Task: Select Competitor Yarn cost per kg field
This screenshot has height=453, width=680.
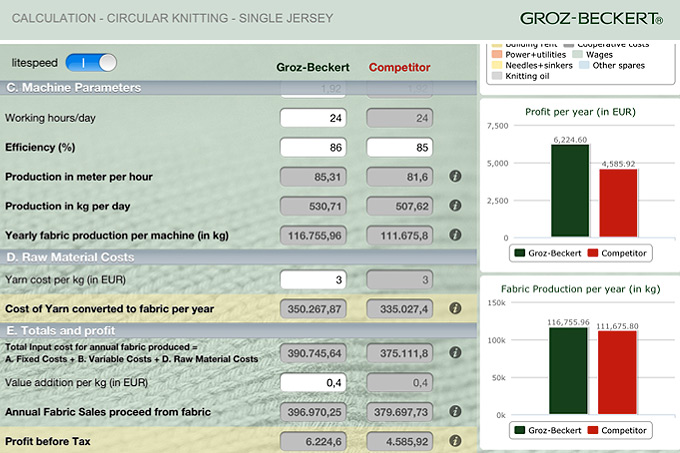Action: [x=400, y=280]
